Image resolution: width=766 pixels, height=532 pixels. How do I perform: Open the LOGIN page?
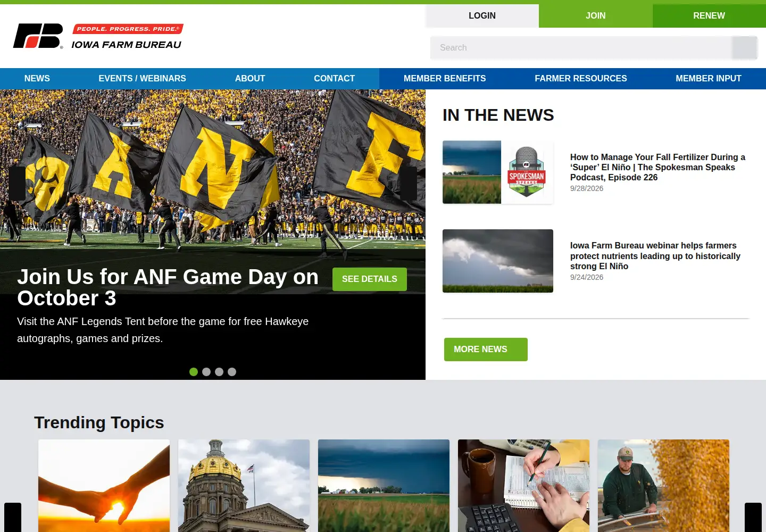click(x=482, y=16)
